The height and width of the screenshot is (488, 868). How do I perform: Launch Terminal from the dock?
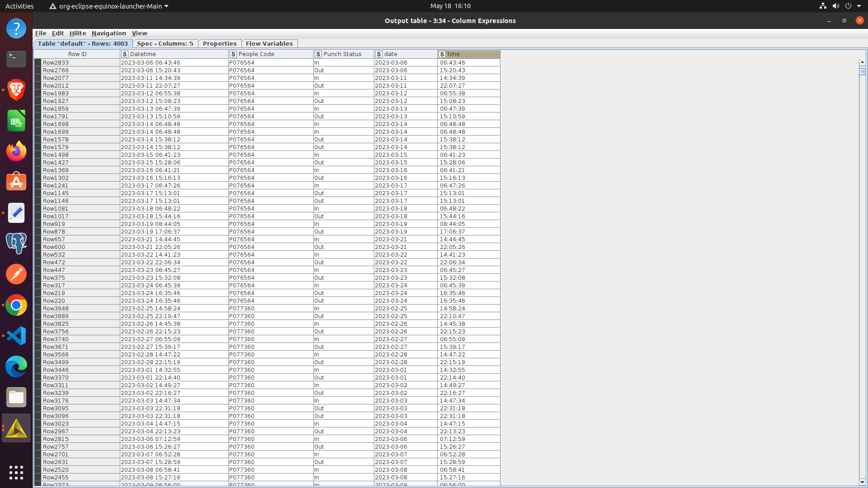(x=16, y=59)
